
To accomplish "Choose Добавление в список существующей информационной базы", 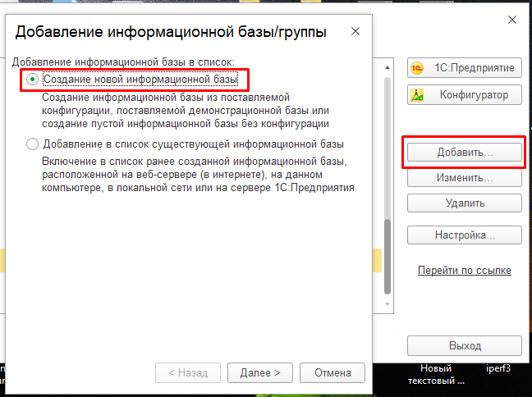I will (x=33, y=144).
